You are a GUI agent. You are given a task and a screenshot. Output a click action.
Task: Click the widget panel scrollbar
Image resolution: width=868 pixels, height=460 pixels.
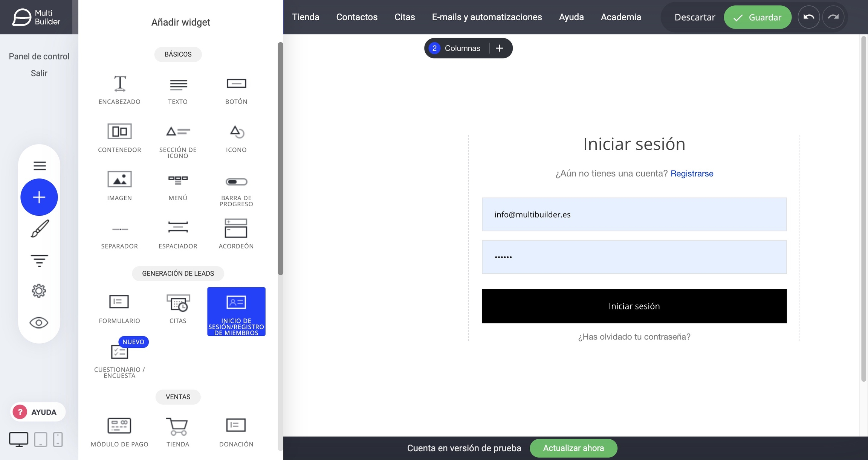click(x=280, y=158)
